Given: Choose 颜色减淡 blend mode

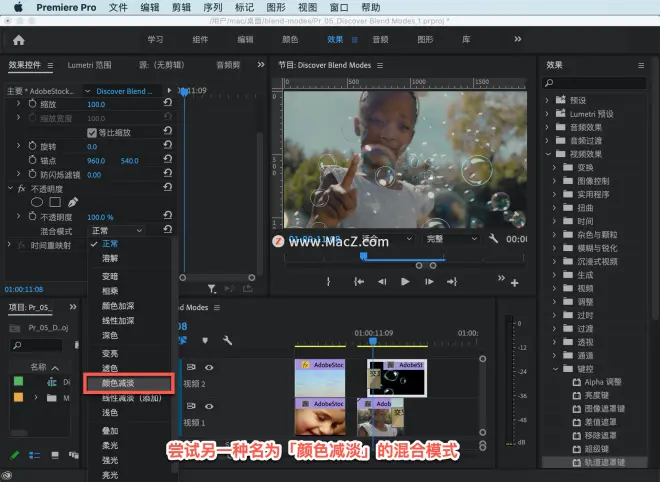Looking at the screenshot, I should click(x=129, y=383).
